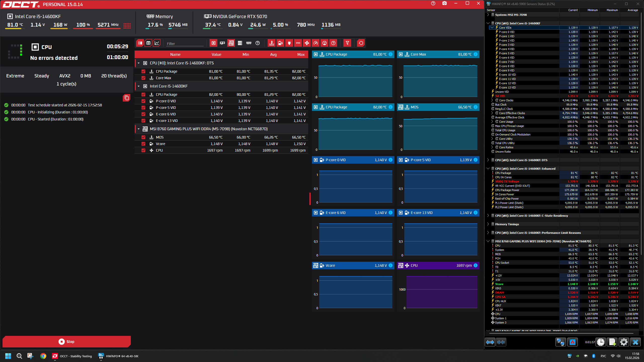This screenshot has height=362, width=644.
Task: Open HWiNFO sensor settings gear
Action: [624, 342]
